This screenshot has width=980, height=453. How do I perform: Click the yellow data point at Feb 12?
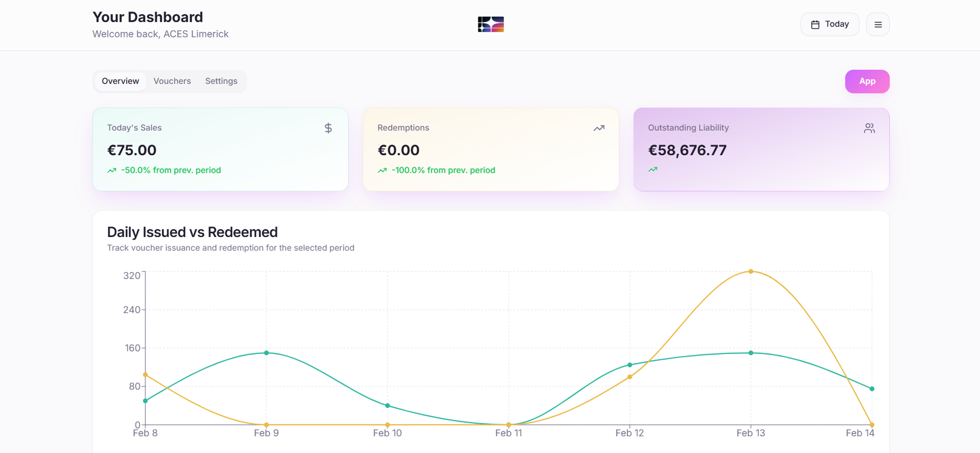pos(630,376)
